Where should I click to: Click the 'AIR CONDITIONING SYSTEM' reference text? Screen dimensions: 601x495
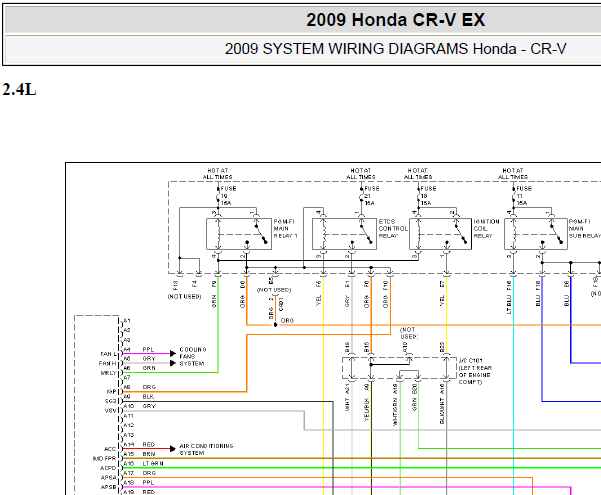pos(206,449)
